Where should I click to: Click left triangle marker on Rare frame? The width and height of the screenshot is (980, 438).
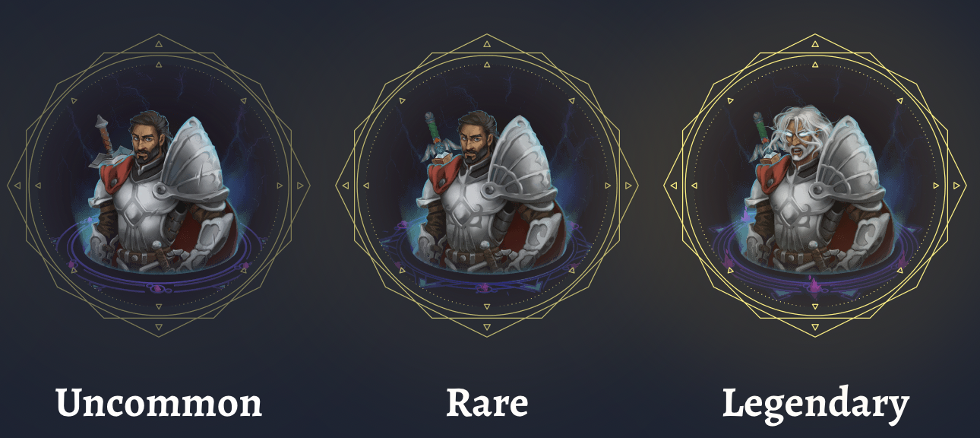tap(345, 185)
